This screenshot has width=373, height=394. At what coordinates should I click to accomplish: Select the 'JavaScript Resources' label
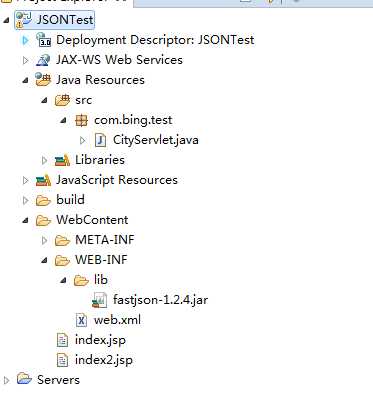click(x=117, y=180)
